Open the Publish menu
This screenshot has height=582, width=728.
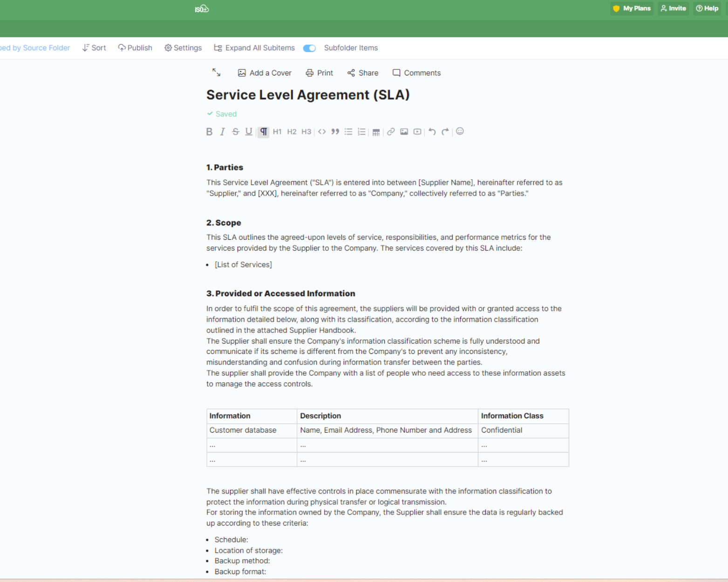135,48
